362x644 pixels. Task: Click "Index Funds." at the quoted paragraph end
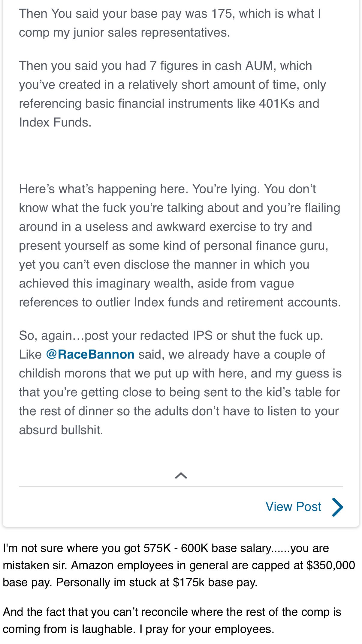pos(55,122)
